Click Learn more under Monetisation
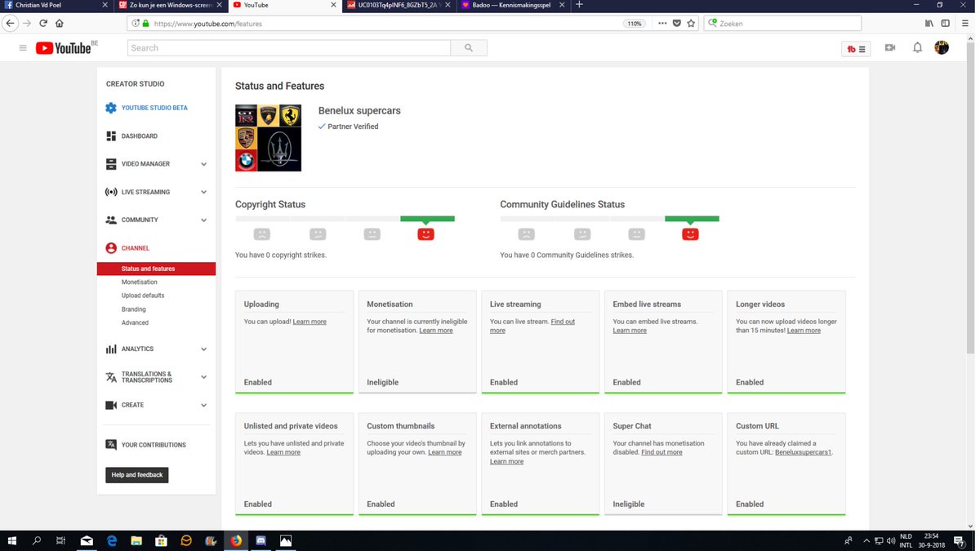The width and height of the screenshot is (980, 551). pos(436,331)
